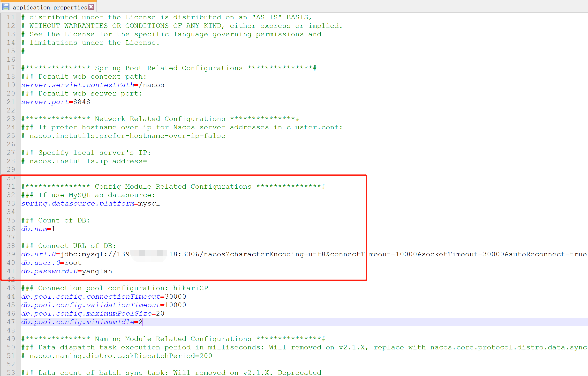Click line number 47 in the margin

(x=11, y=322)
